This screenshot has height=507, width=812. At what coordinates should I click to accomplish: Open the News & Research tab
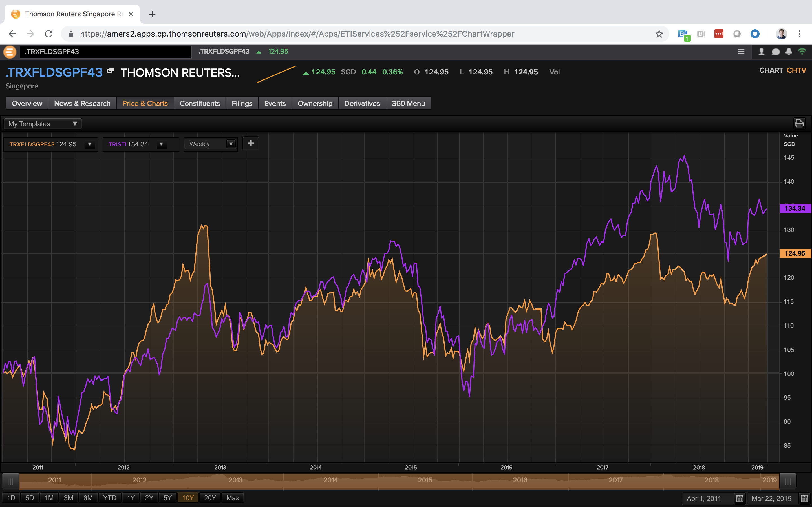[x=82, y=103]
